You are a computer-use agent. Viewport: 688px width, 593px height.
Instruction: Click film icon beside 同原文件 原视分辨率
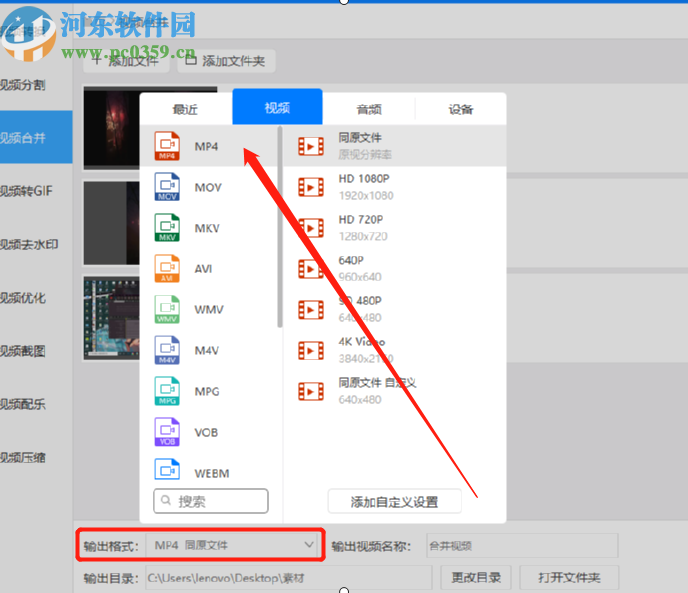pos(311,147)
